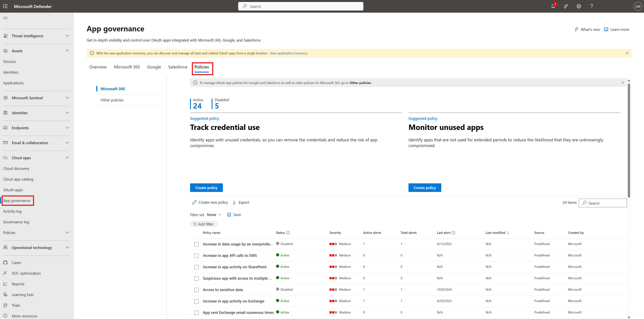Click the Status column info icon
Viewport: 644px width, 319px height.
click(288, 233)
